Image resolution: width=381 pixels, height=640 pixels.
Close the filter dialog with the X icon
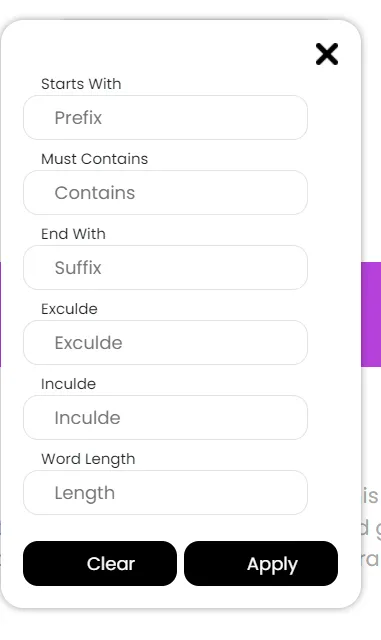[x=327, y=54]
